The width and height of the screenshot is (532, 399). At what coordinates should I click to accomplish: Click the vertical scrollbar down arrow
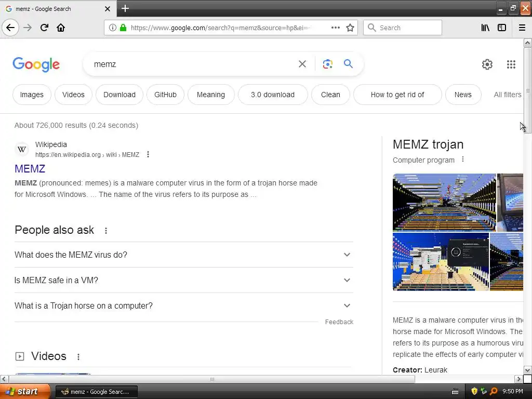[527, 370]
